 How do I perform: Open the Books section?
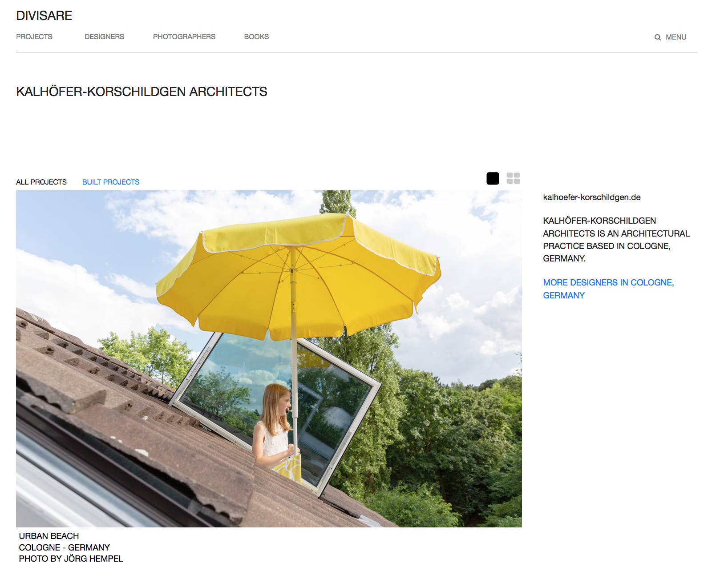tap(256, 36)
